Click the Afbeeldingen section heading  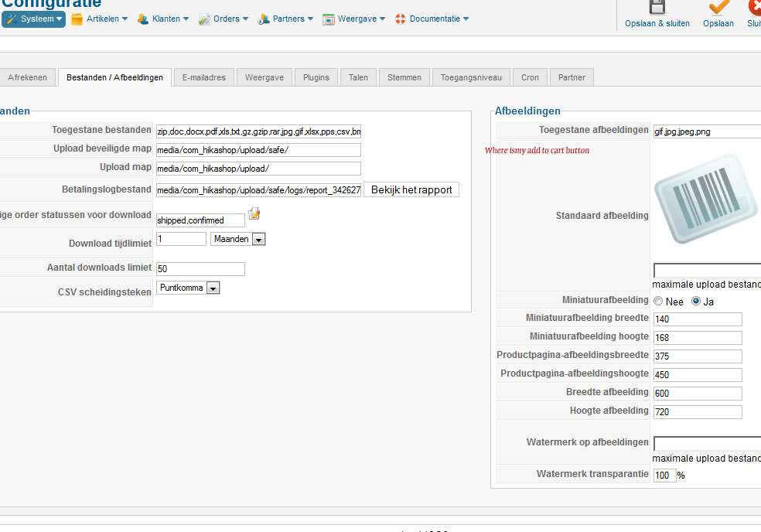point(527,111)
